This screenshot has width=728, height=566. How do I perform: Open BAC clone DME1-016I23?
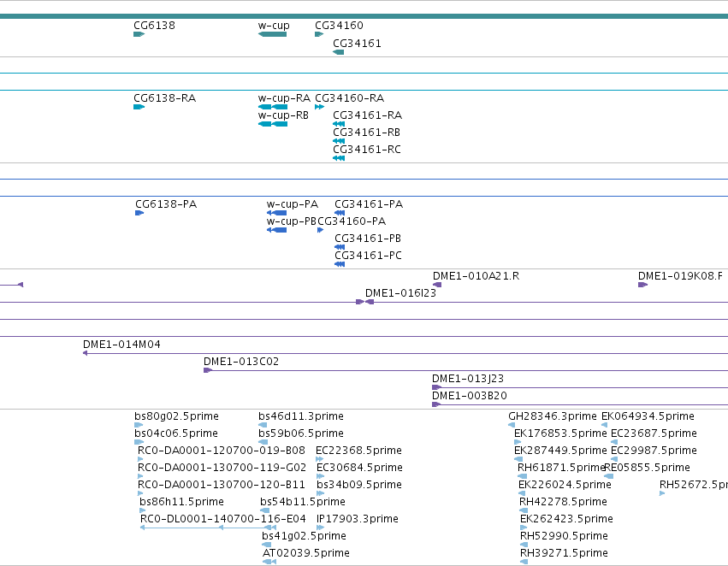(400, 293)
